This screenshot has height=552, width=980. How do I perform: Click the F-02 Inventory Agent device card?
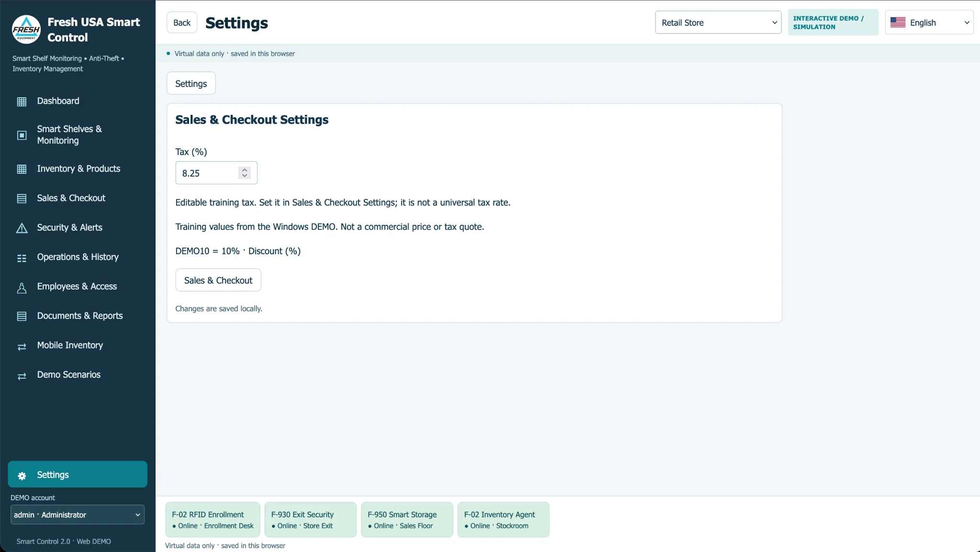503,519
